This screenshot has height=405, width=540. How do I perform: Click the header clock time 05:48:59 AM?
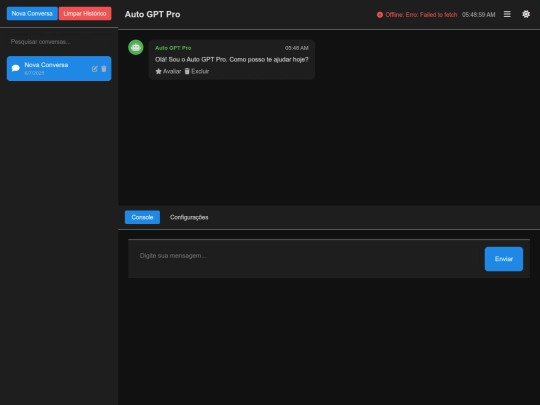[x=478, y=14]
